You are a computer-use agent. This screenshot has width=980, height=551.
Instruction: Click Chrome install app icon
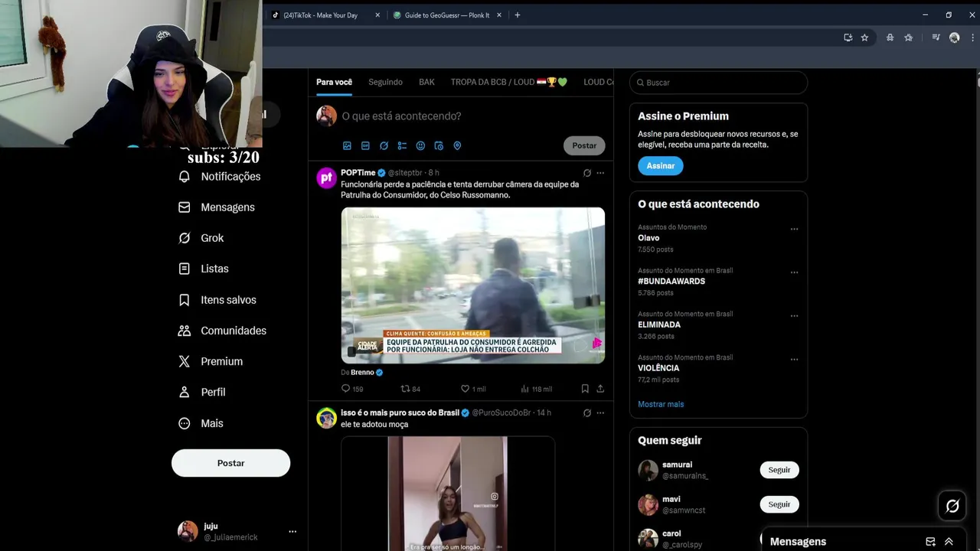848,37
